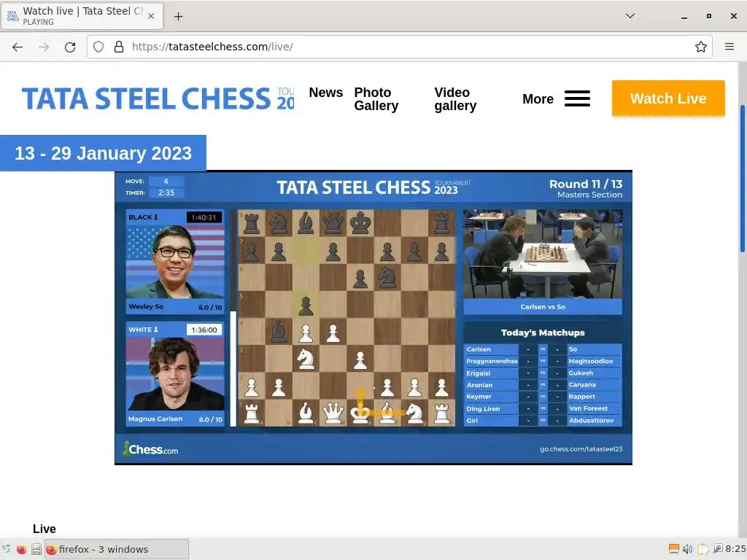Click Wesley So's player photo

pyautogui.click(x=175, y=261)
